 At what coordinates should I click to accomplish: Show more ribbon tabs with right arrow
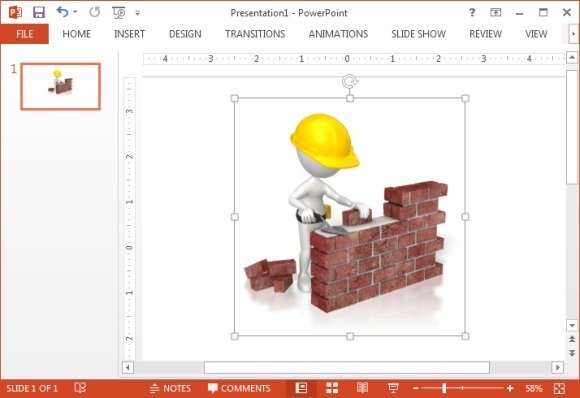click(x=573, y=34)
